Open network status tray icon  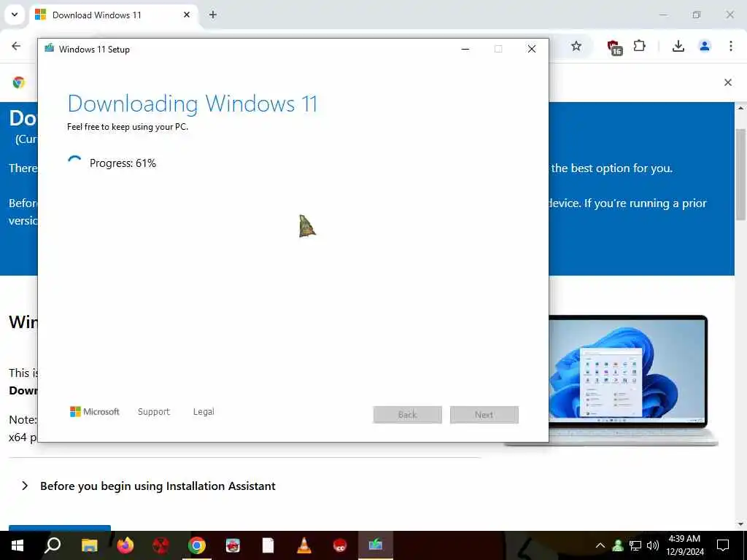click(x=635, y=545)
